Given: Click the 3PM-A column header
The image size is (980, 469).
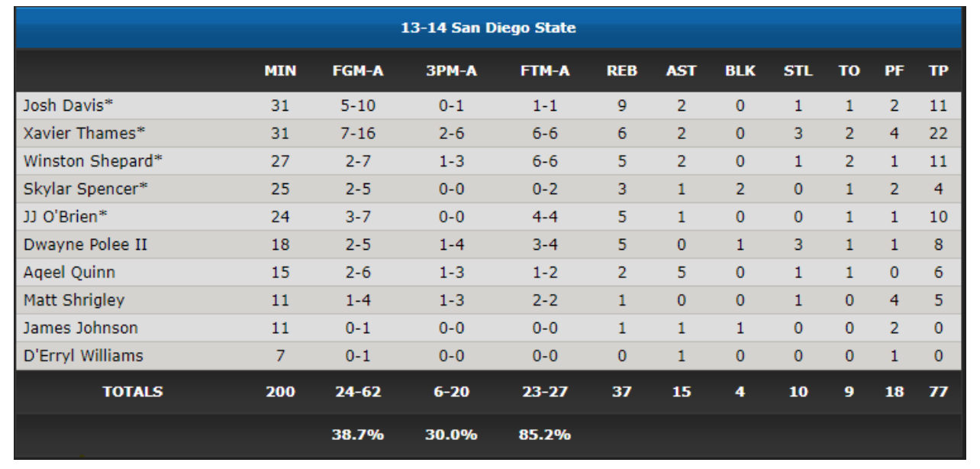Looking at the screenshot, I should point(451,72).
